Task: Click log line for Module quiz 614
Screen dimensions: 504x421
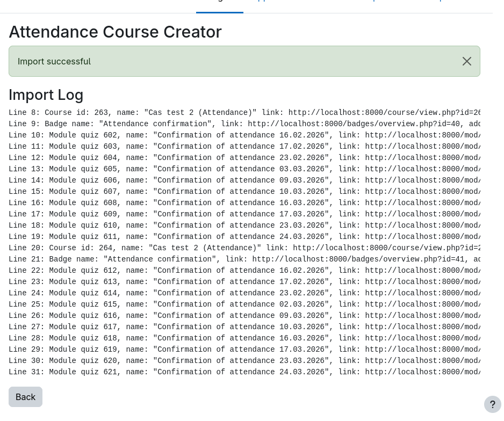Action: pyautogui.click(x=244, y=293)
